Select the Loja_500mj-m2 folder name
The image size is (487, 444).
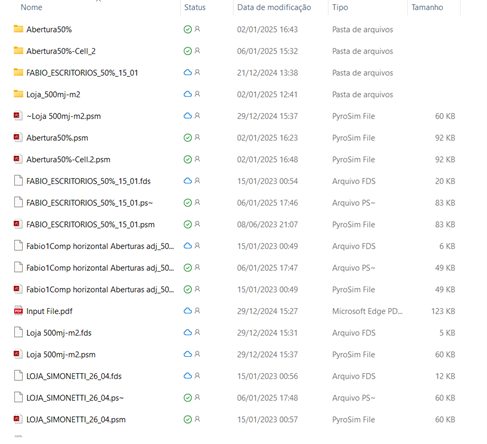click(x=53, y=94)
